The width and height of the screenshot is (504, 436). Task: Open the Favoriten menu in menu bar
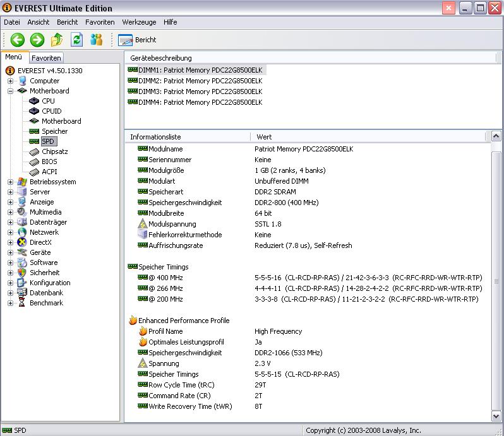pos(100,22)
